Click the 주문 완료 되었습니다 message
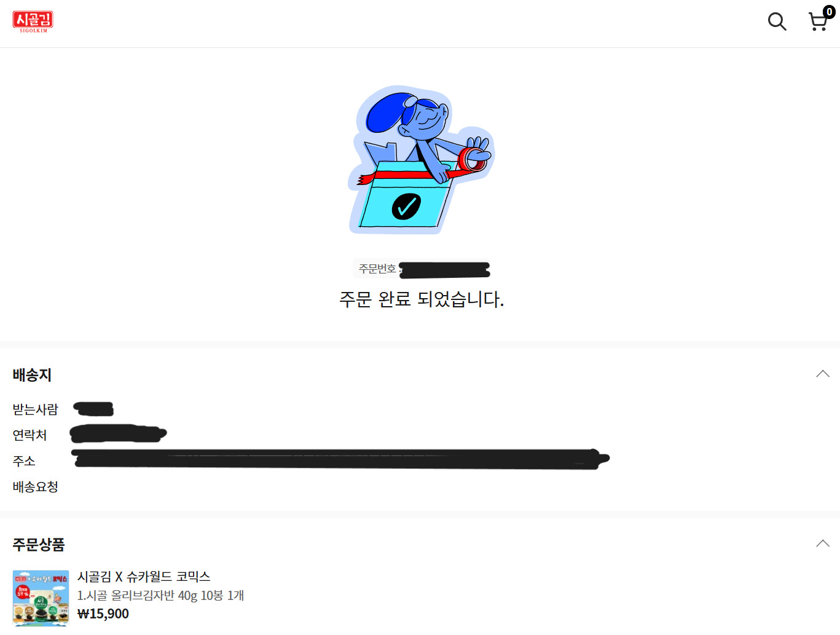 (x=422, y=299)
